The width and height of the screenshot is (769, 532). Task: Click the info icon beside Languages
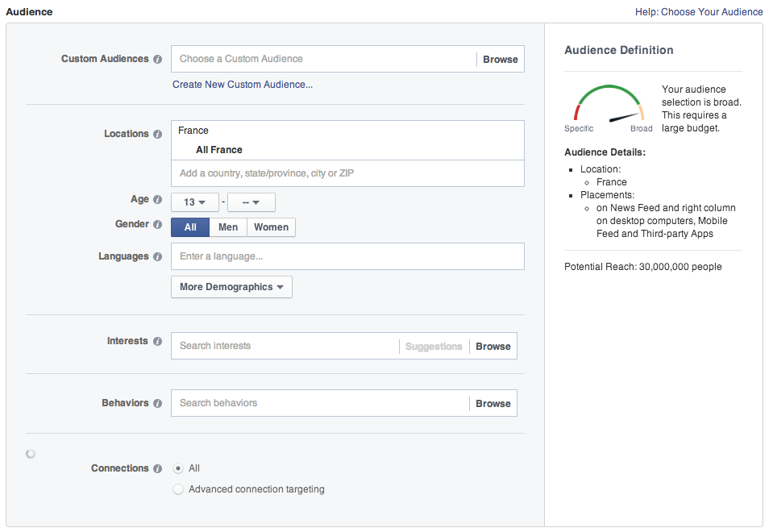[x=157, y=257]
